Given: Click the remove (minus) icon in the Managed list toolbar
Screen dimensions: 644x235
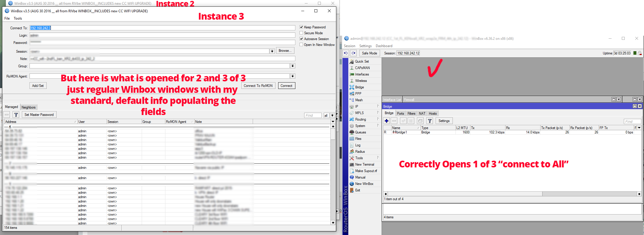Looking at the screenshot, I should click(x=7, y=115).
